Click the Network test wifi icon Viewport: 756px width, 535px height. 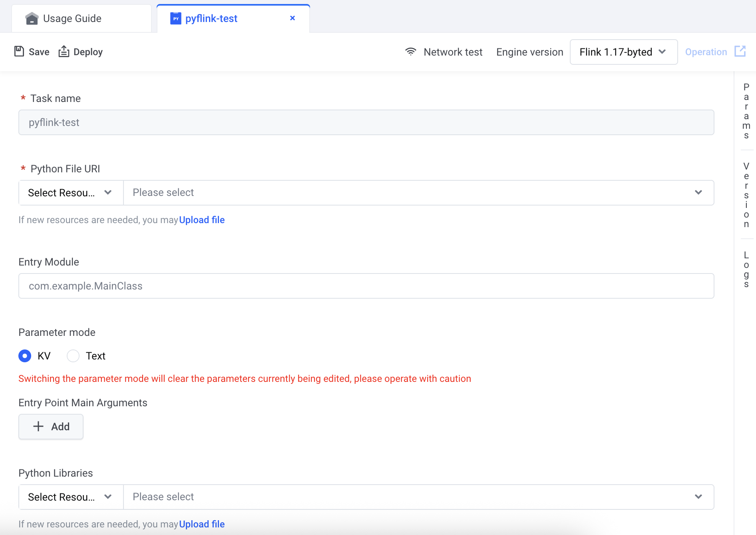click(x=410, y=52)
